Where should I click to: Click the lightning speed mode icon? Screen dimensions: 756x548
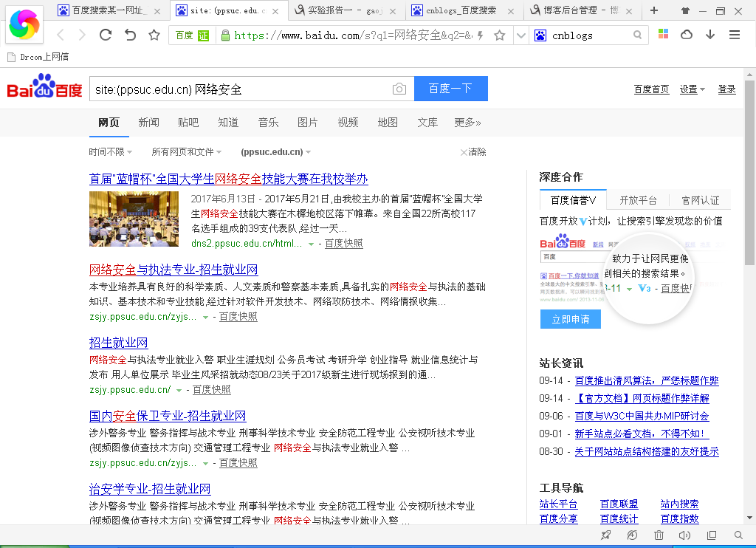click(x=480, y=35)
